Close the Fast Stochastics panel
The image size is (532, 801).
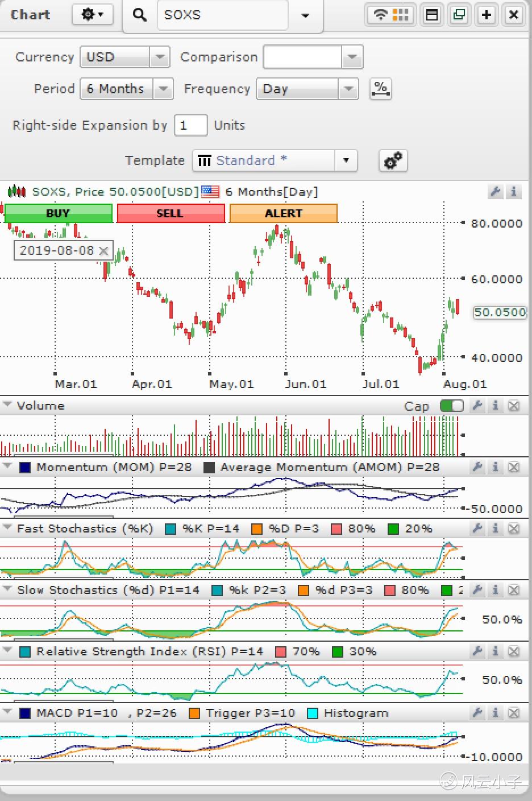(514, 529)
